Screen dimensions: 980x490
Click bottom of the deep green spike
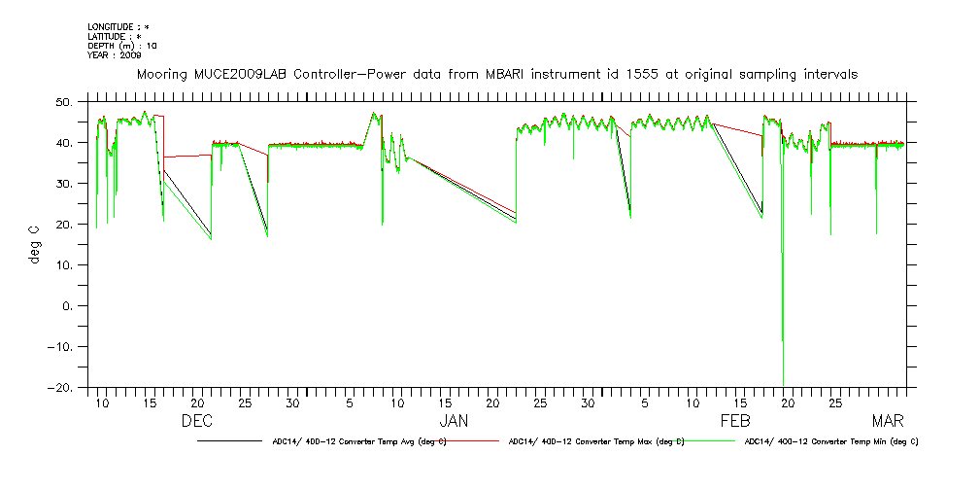point(783,384)
